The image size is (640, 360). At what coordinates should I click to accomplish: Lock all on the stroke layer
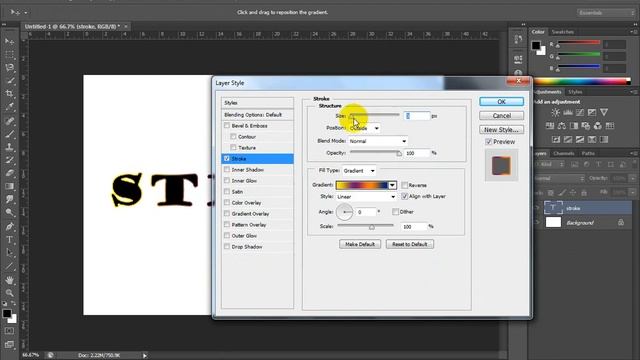(584, 193)
